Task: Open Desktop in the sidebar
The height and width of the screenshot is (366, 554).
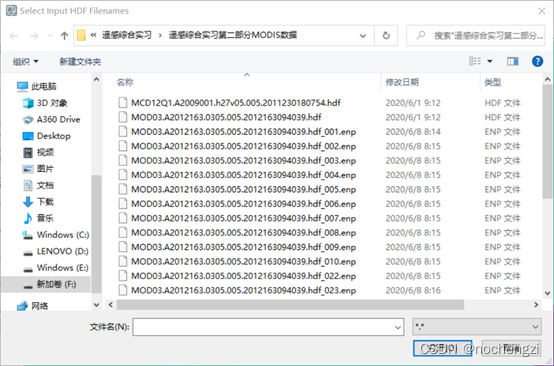Action: tap(46, 136)
